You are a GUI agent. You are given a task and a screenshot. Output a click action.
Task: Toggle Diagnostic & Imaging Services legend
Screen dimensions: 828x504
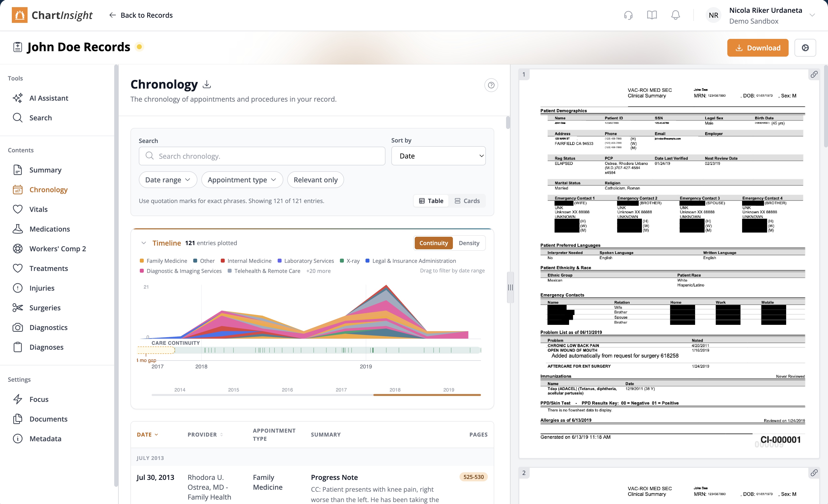181,271
